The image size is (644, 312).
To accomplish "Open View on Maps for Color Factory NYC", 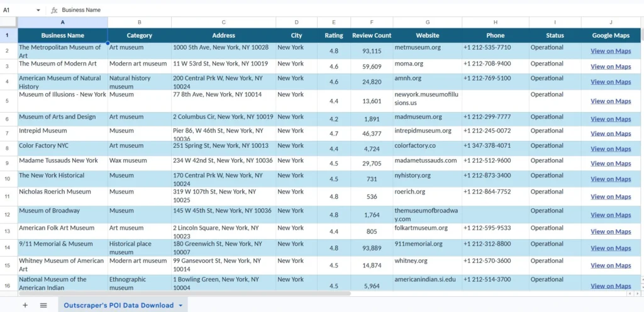I will pyautogui.click(x=611, y=148).
